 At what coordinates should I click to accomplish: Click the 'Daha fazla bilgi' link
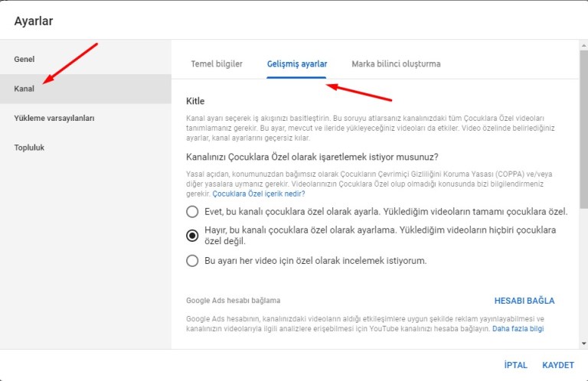518,328
